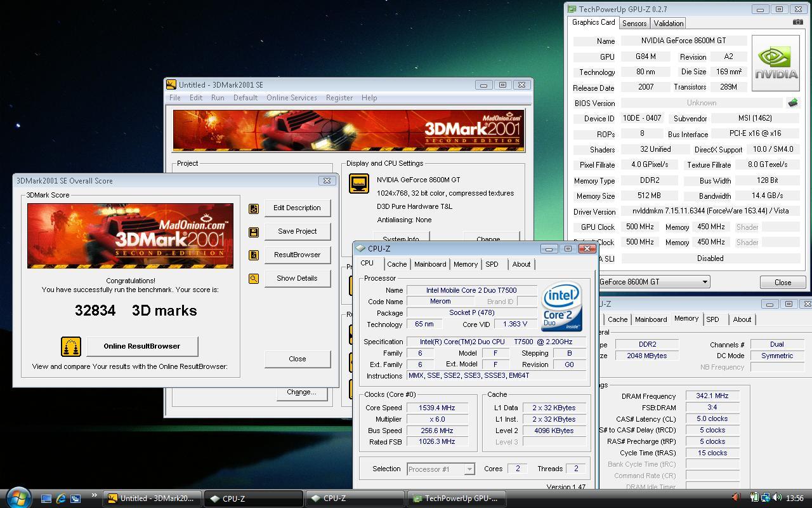Click the taskbar clock showing 13:56

[794, 498]
